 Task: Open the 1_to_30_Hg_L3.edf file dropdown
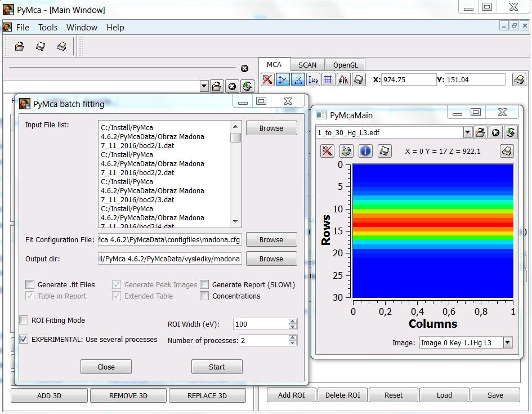(x=467, y=132)
